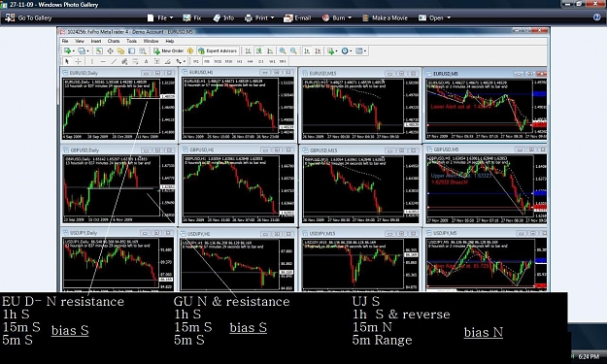607x364 pixels.
Task: Open MetaTrader View menu
Action: tap(80, 41)
